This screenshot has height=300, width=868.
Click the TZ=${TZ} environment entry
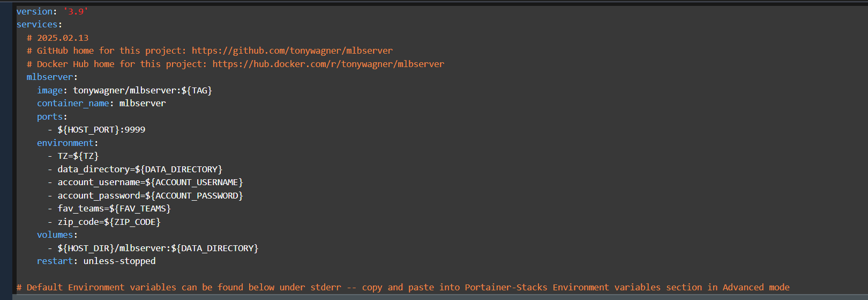click(78, 156)
